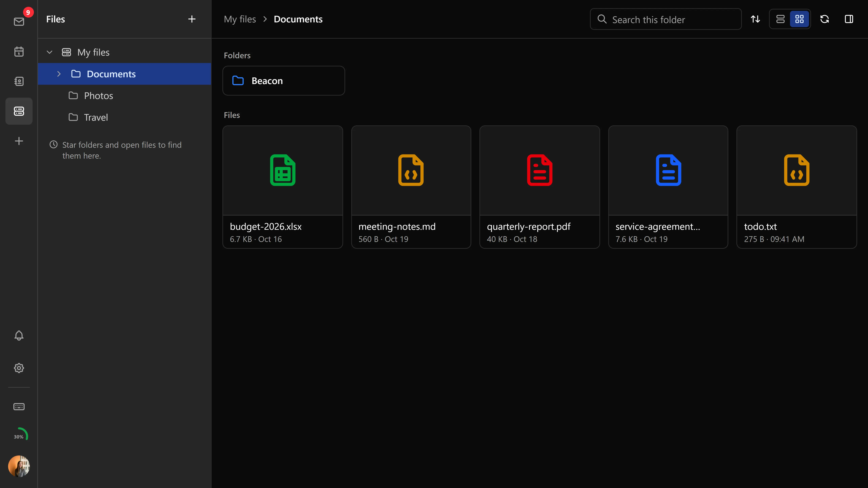Switch to grid view

[x=800, y=19]
